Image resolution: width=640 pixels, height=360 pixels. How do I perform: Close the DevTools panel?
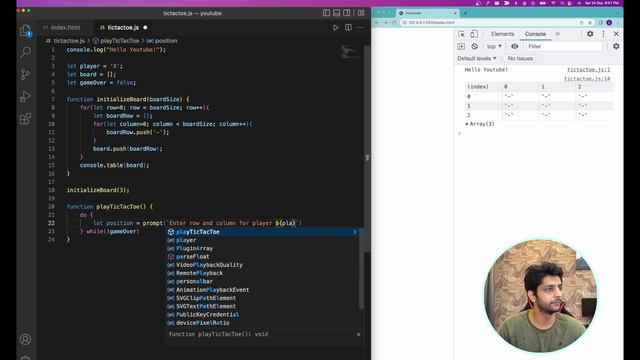tap(616, 34)
